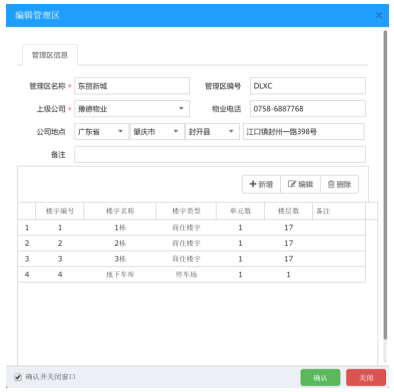The width and height of the screenshot is (394, 392).
Task: Toggle 确认并关闭窗口 checkbox
Action: (x=18, y=377)
